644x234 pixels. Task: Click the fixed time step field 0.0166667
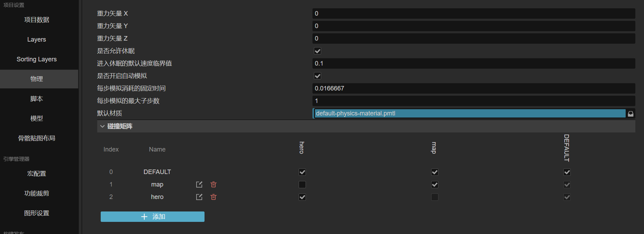tap(473, 88)
